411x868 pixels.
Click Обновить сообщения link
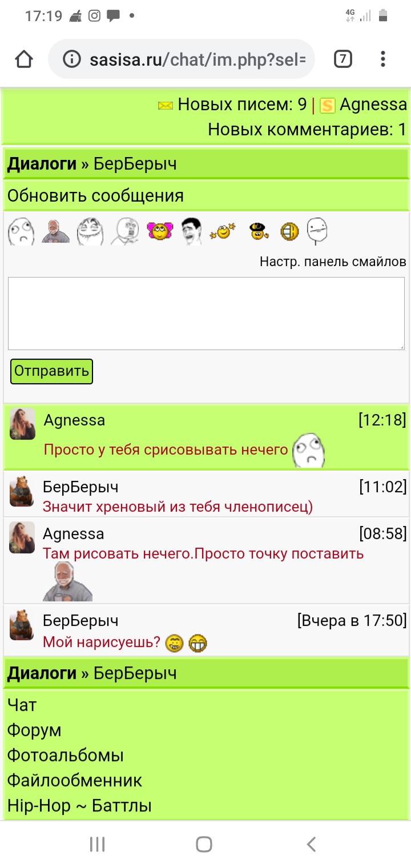(x=95, y=196)
